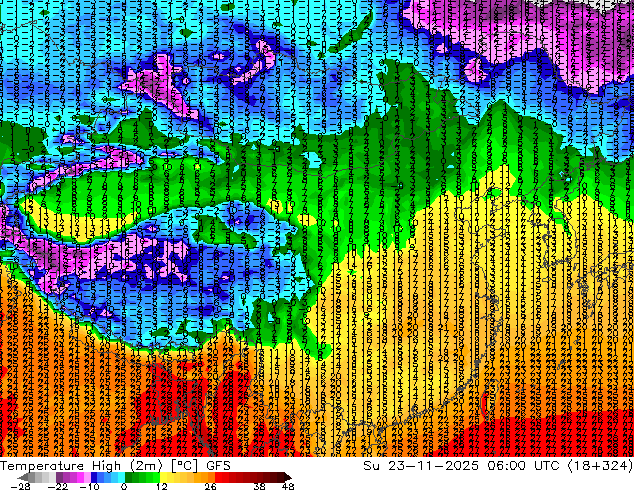Screen dimensions: 634x490
Task: Click the 12 legend label
Action: tap(162, 486)
